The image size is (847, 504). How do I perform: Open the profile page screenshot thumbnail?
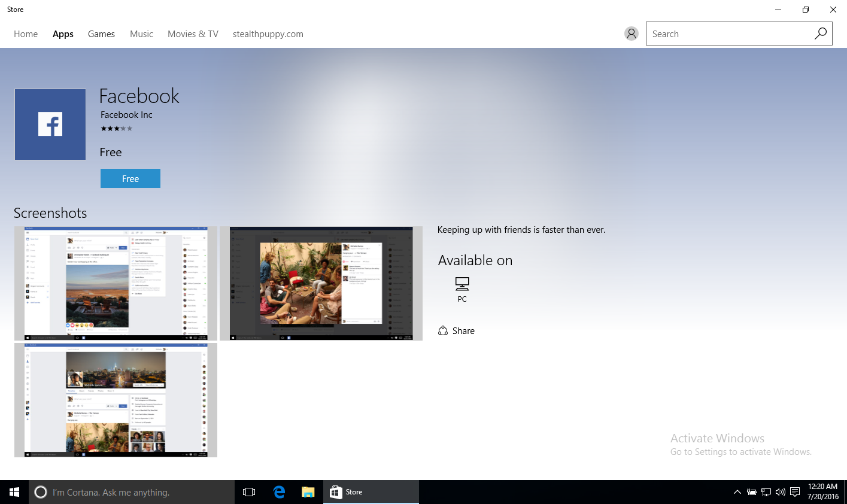pos(116,400)
